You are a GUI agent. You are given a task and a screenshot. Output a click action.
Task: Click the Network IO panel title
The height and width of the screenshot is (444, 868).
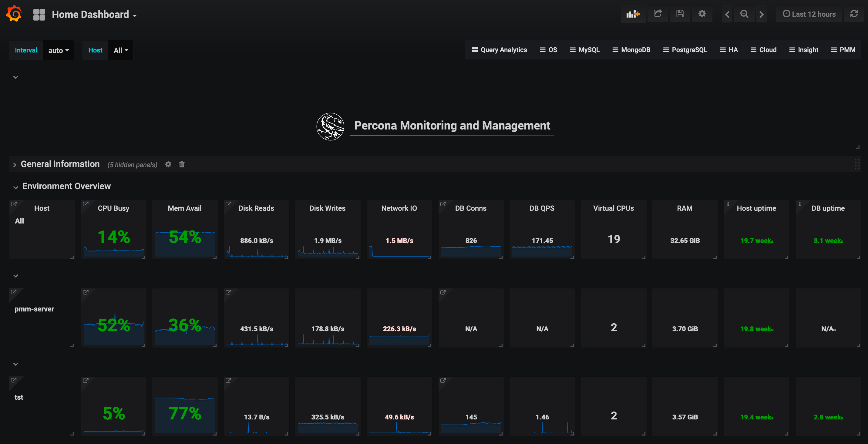(399, 208)
